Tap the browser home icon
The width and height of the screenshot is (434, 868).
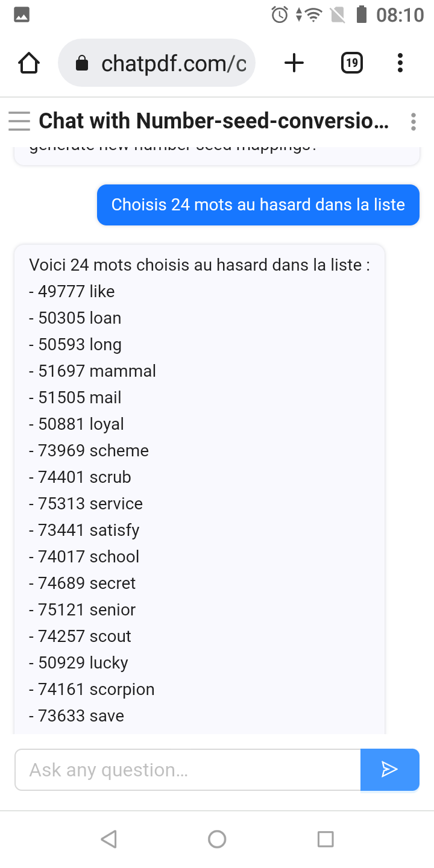click(29, 63)
